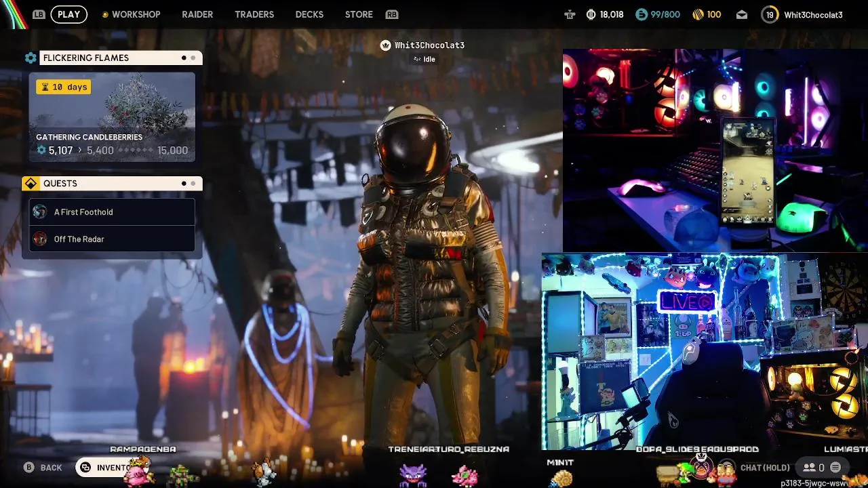868x488 pixels.
Task: Click the LB bumper previous-tab icon
Action: (39, 14)
